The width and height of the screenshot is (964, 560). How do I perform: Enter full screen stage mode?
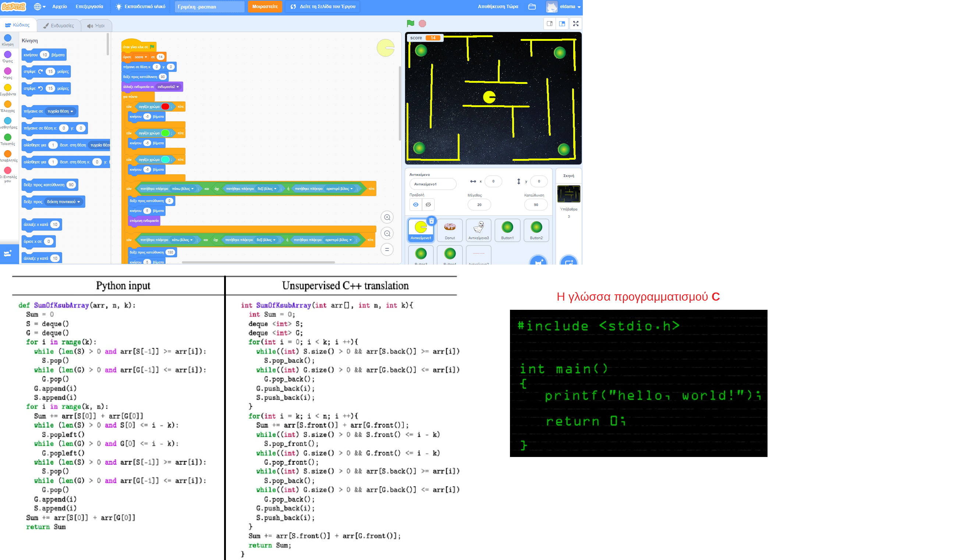[575, 24]
